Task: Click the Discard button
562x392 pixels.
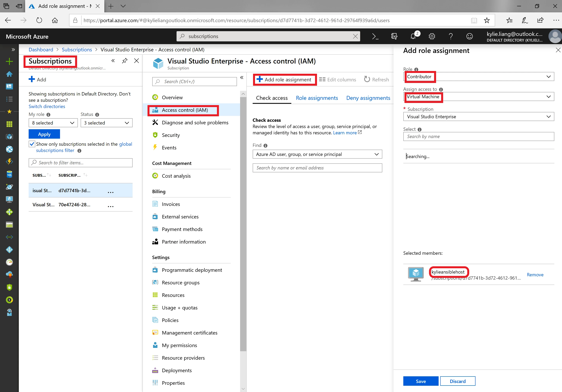Action: point(458,381)
